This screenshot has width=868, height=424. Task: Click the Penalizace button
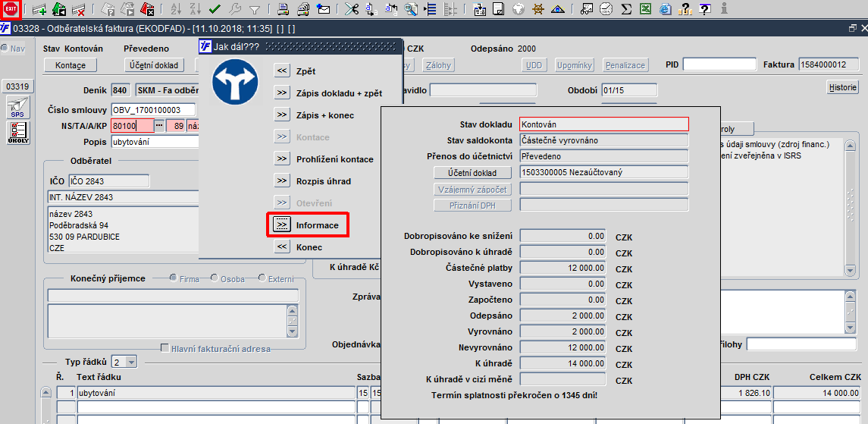[625, 65]
